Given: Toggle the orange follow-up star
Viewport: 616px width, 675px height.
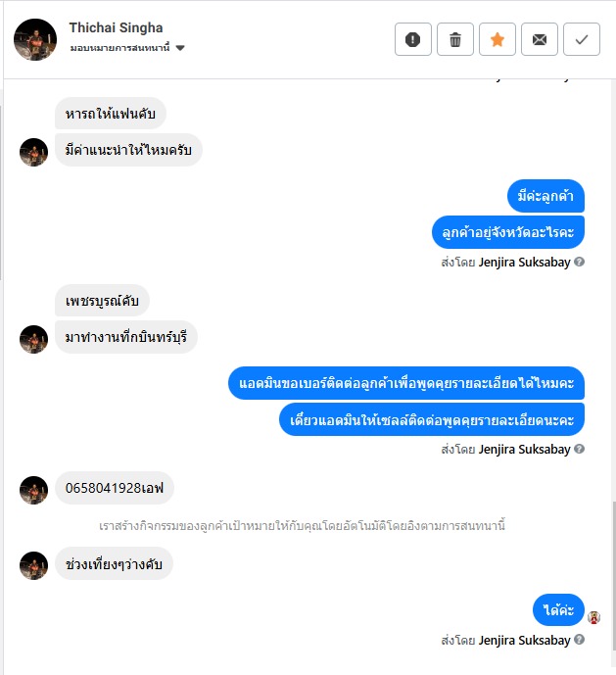Looking at the screenshot, I should [498, 39].
